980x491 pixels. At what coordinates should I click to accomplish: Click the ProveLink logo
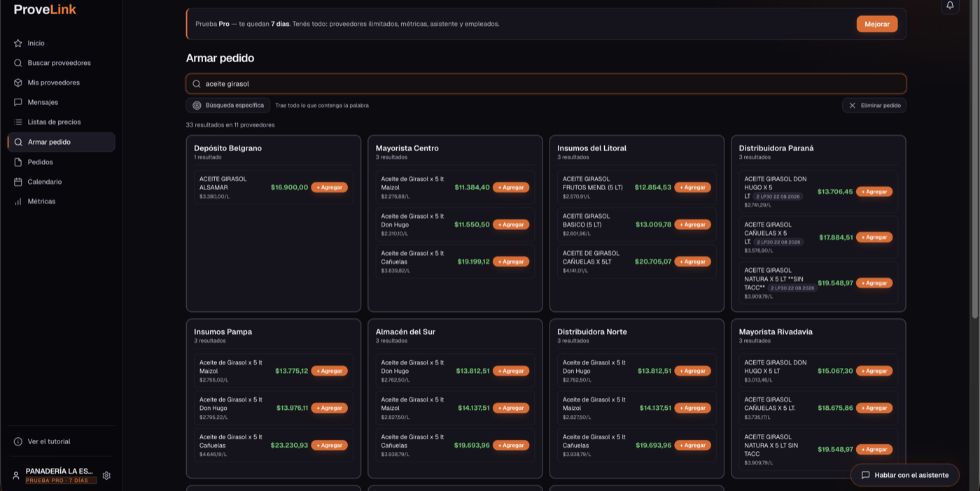(x=45, y=10)
